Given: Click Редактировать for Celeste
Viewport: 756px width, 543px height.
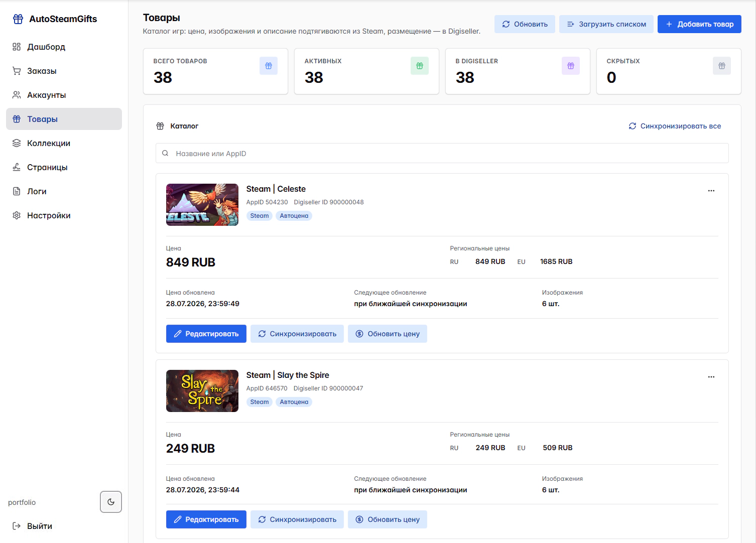Looking at the screenshot, I should click(x=206, y=334).
